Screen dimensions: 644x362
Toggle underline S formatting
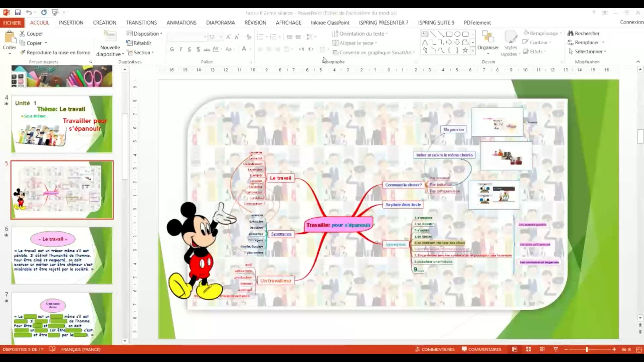click(190, 49)
